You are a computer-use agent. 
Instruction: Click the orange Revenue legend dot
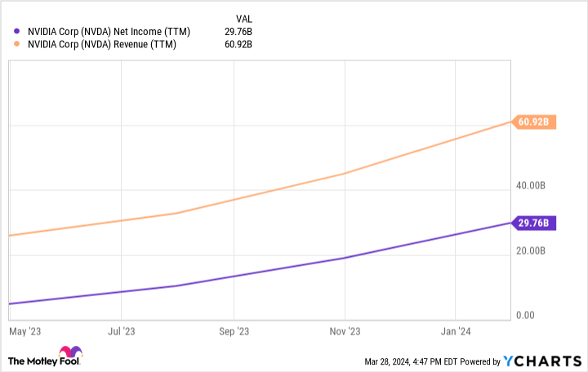click(x=18, y=44)
